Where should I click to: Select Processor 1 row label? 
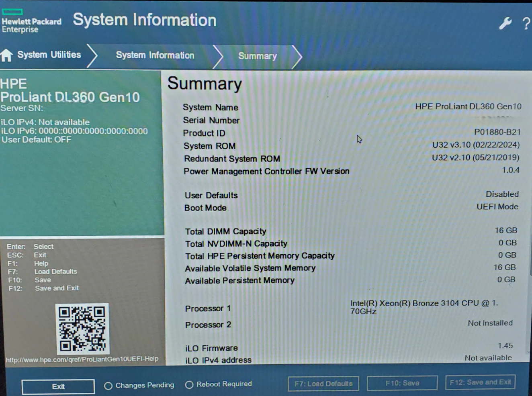[x=208, y=308]
